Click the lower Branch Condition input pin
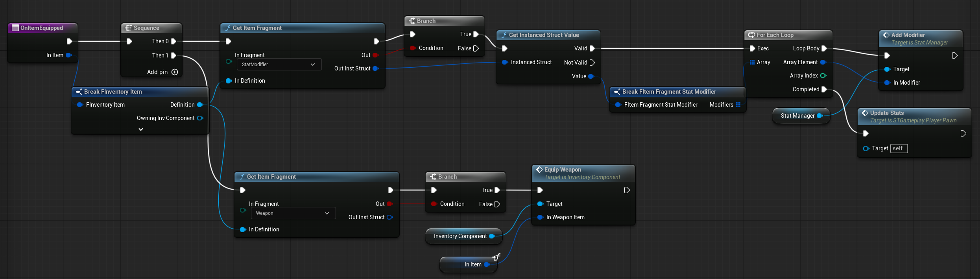 point(434,204)
